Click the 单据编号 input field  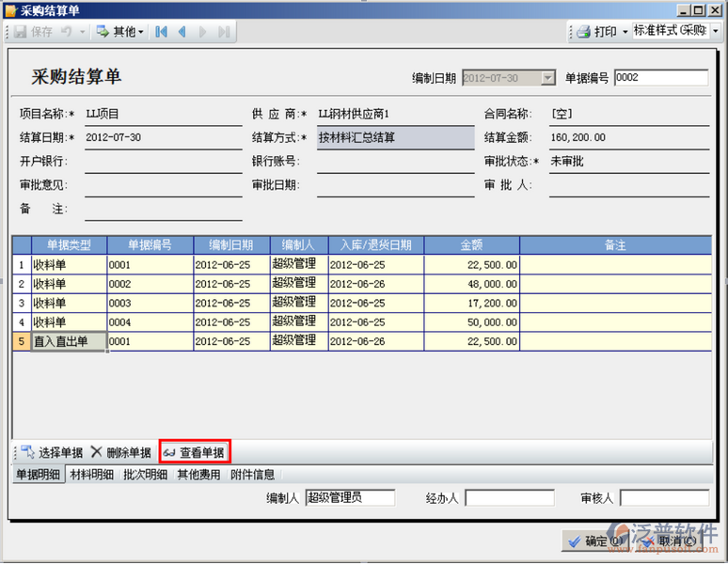659,77
